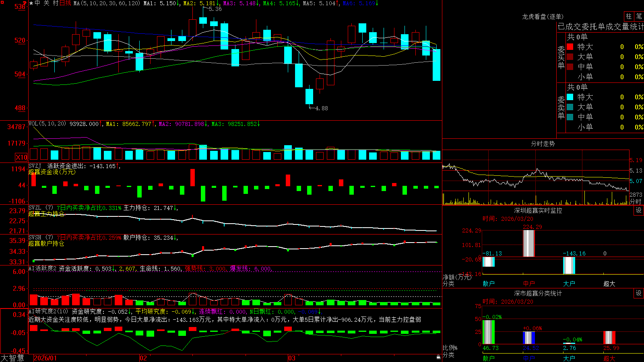
Task: Click the teal 大单 sell-order swatch
Action: (x=570, y=107)
